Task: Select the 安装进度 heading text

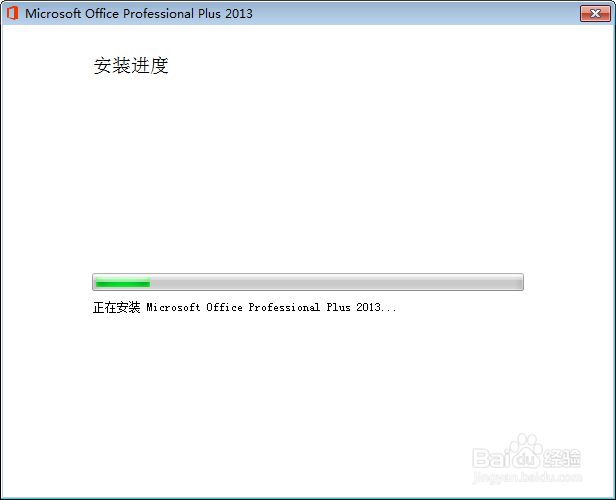Action: click(131, 66)
